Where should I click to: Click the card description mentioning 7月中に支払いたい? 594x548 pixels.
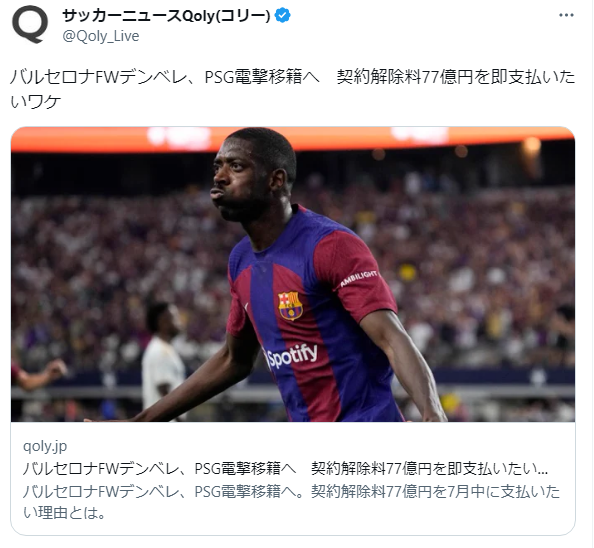pos(291,502)
